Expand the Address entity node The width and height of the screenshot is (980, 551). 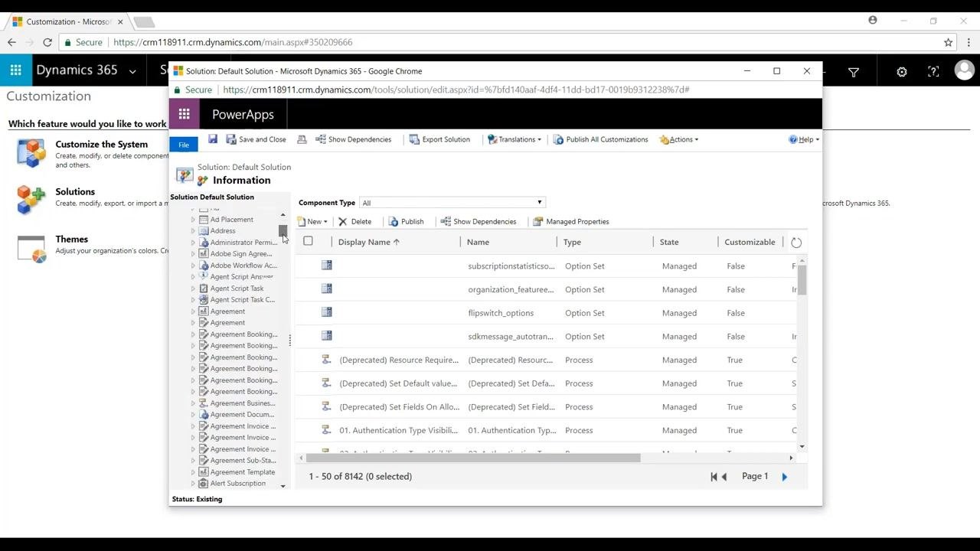point(193,231)
